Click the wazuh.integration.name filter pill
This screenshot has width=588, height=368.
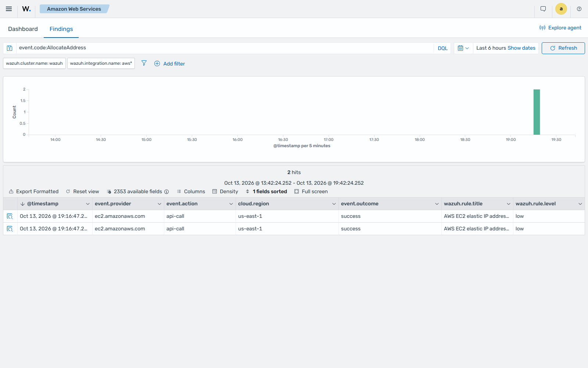(x=101, y=63)
